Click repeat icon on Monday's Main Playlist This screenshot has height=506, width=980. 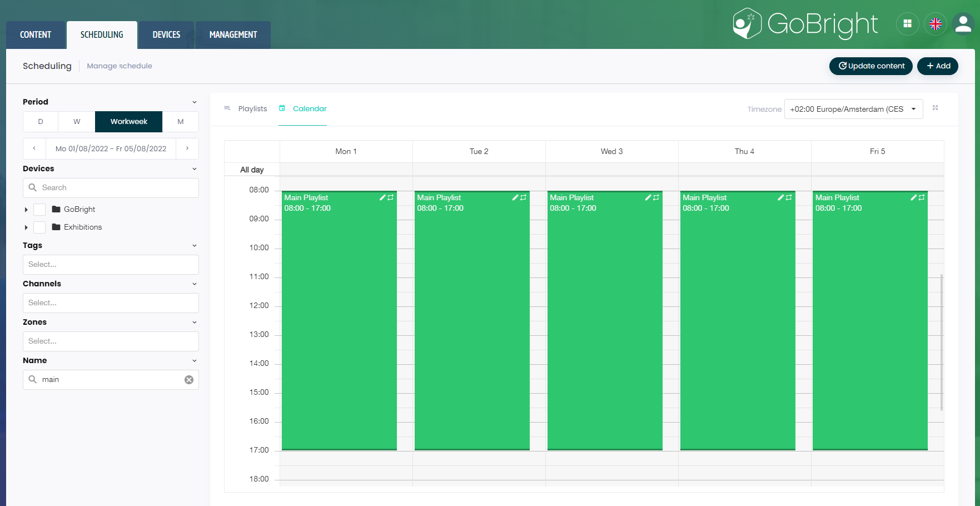[391, 197]
